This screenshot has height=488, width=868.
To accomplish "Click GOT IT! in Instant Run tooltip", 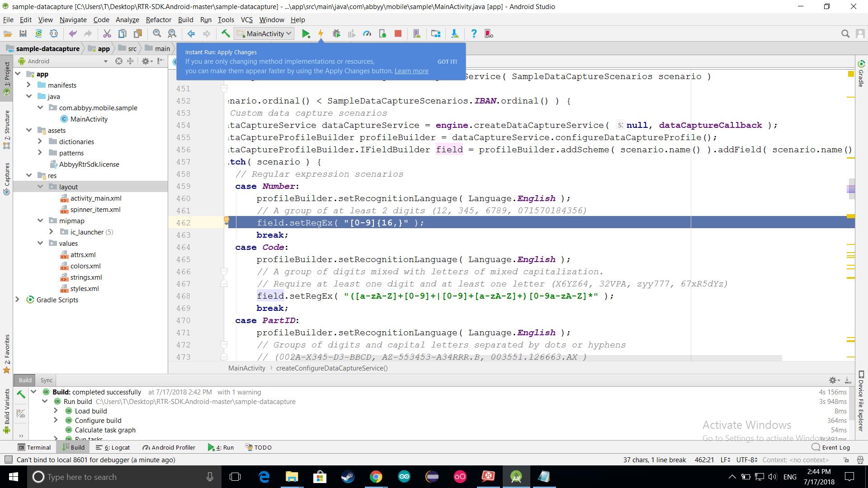I will (447, 62).
